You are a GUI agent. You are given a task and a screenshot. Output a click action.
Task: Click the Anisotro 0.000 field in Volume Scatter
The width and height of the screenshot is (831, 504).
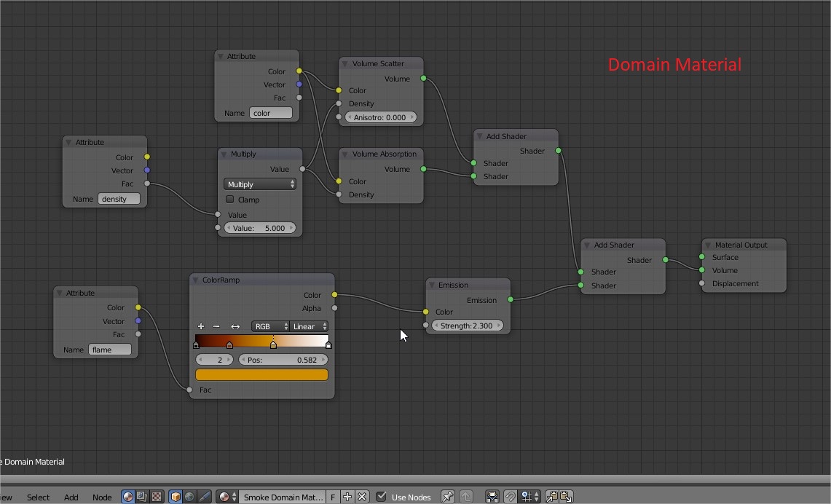[x=380, y=117]
